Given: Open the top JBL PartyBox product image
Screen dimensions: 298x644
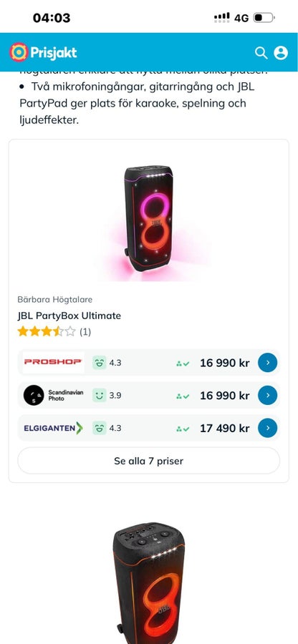Looking at the screenshot, I should (149, 222).
